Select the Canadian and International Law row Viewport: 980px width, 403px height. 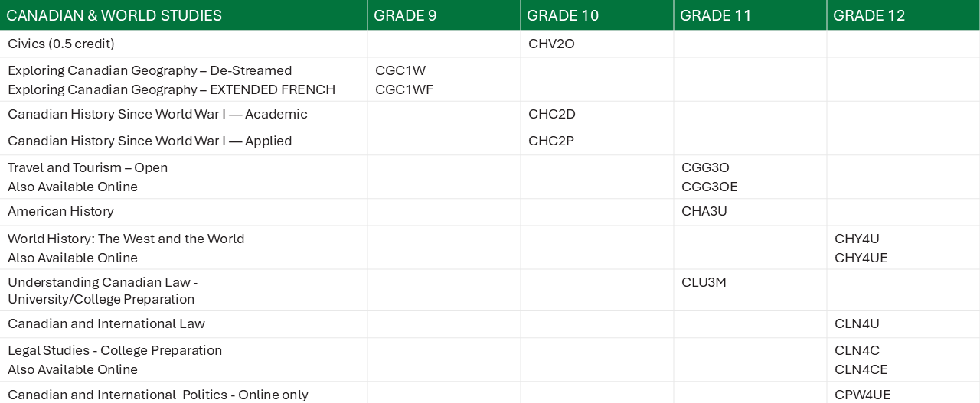pyautogui.click(x=490, y=323)
